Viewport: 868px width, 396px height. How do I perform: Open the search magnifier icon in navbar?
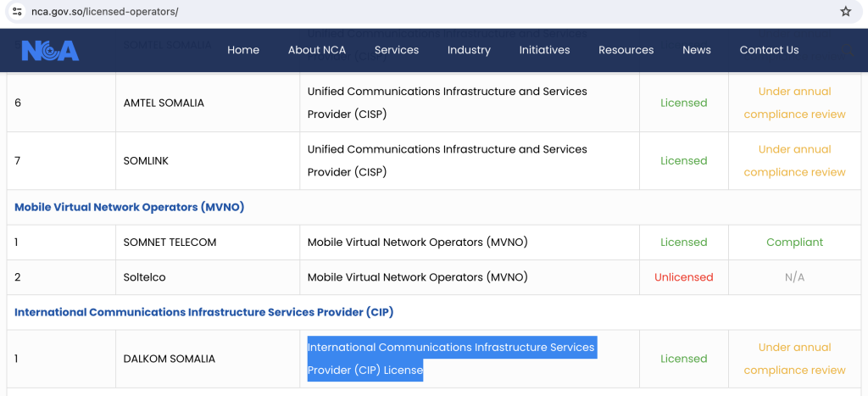click(x=848, y=50)
